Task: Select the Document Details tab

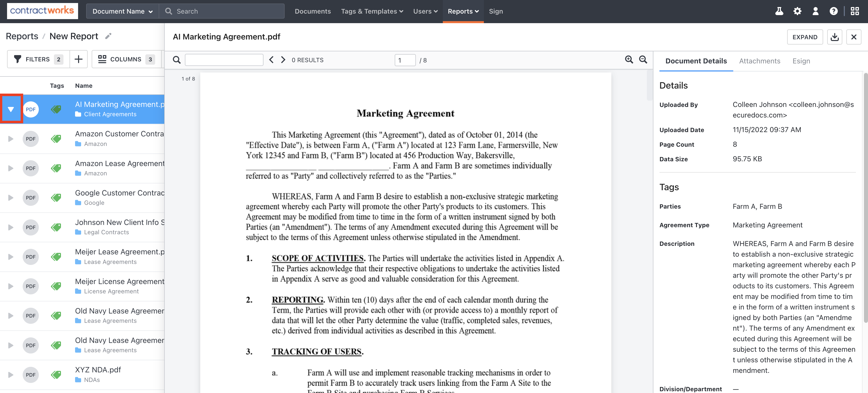Action: pos(696,61)
